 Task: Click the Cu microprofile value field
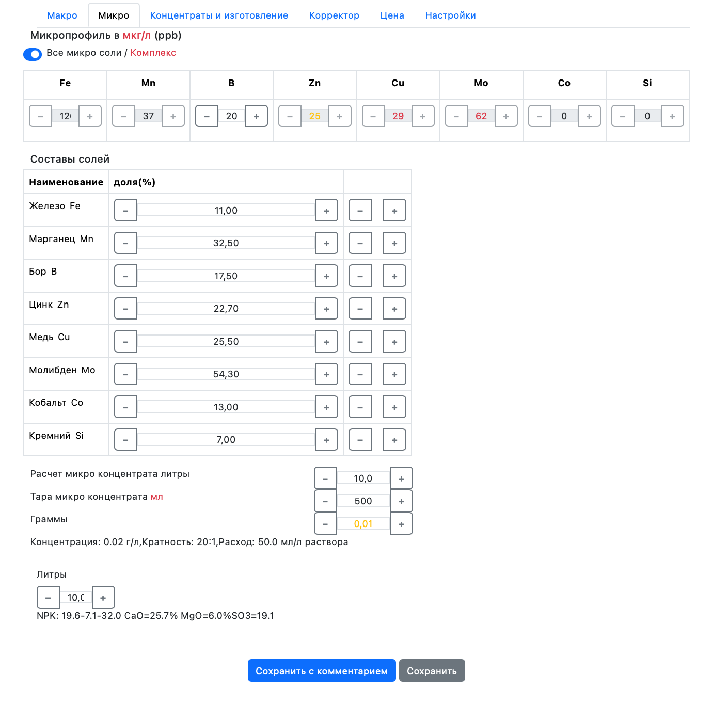[398, 116]
